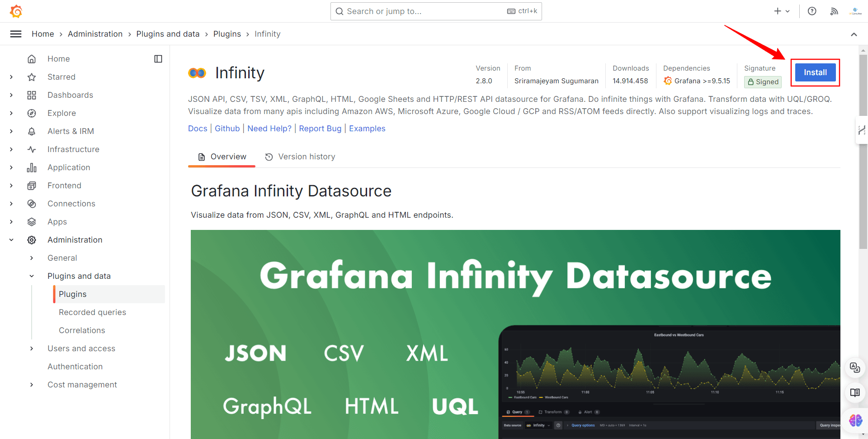Screen dimensions: 868x439
Task: Install the Infinity plugin
Action: point(815,72)
